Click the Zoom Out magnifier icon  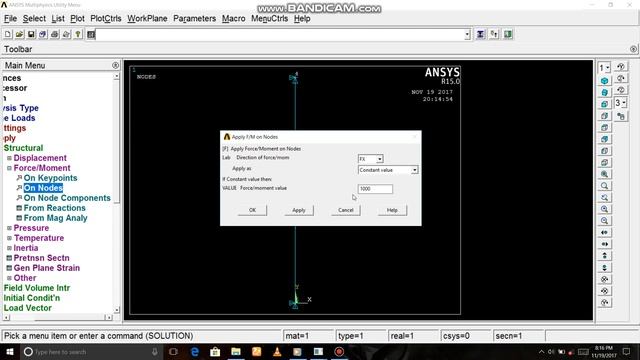coord(605,221)
